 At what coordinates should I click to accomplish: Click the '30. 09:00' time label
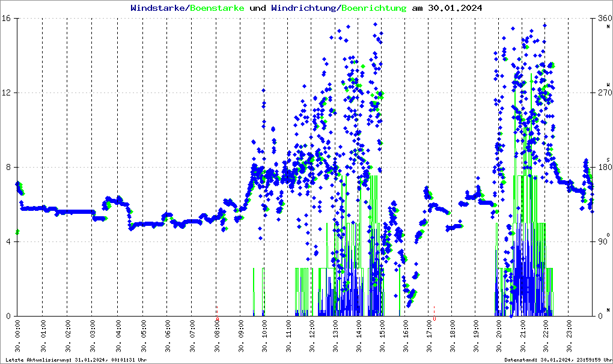(x=241, y=336)
